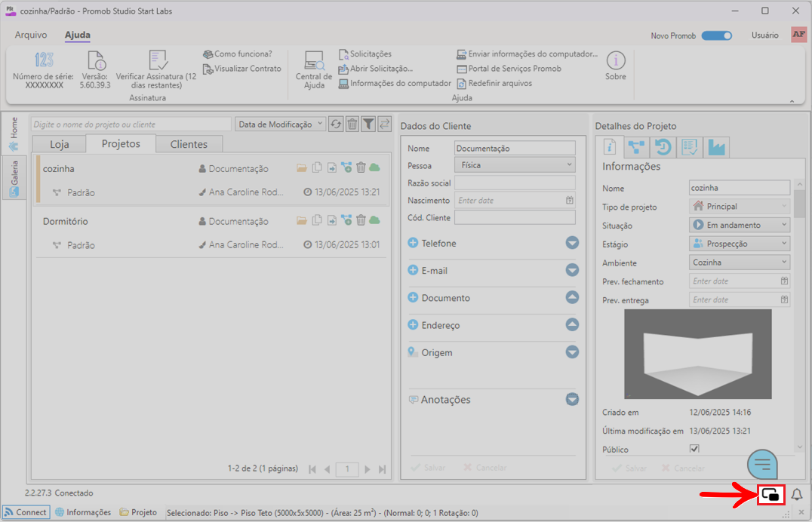The height and width of the screenshot is (522, 812).
Task: Open the Dormitório project folder icon
Action: 301,220
